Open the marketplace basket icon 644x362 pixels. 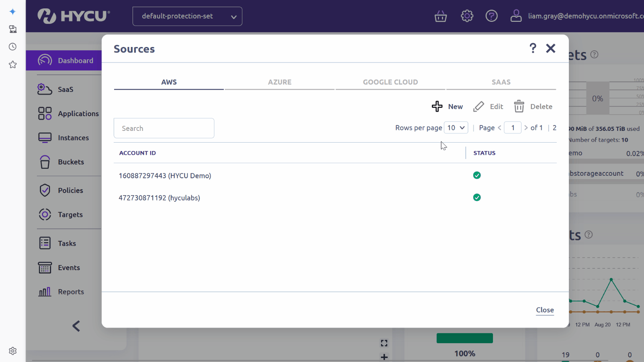(441, 16)
